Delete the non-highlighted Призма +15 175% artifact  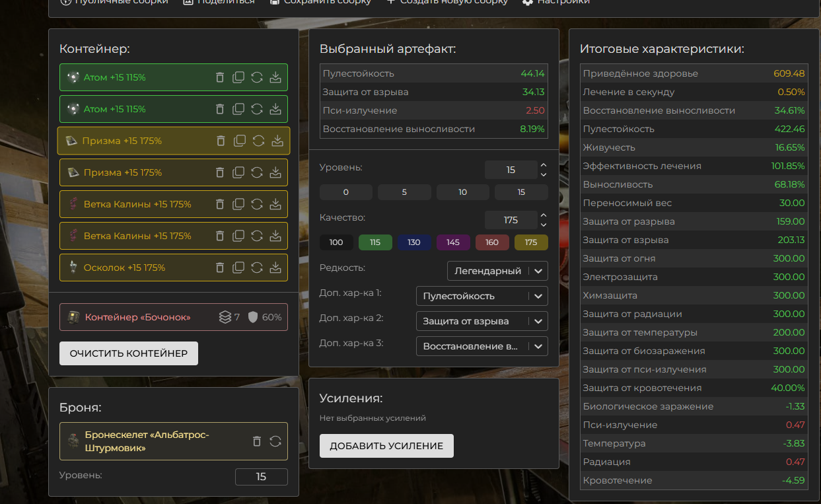[x=220, y=172]
